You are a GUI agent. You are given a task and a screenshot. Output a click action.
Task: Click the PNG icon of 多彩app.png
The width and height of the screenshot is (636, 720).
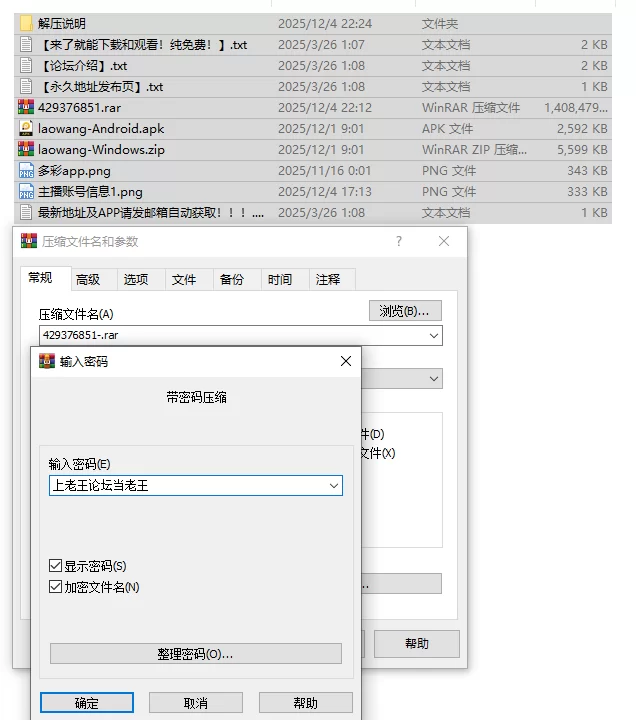26,171
